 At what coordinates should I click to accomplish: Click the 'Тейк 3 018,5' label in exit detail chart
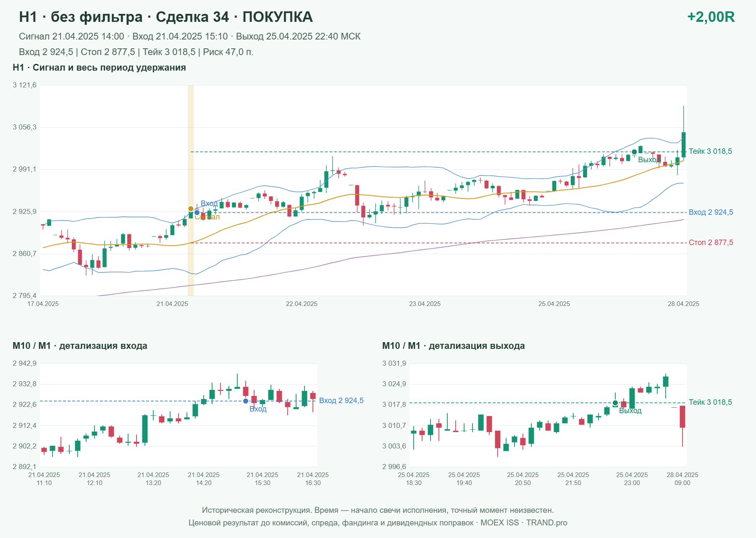tap(710, 402)
